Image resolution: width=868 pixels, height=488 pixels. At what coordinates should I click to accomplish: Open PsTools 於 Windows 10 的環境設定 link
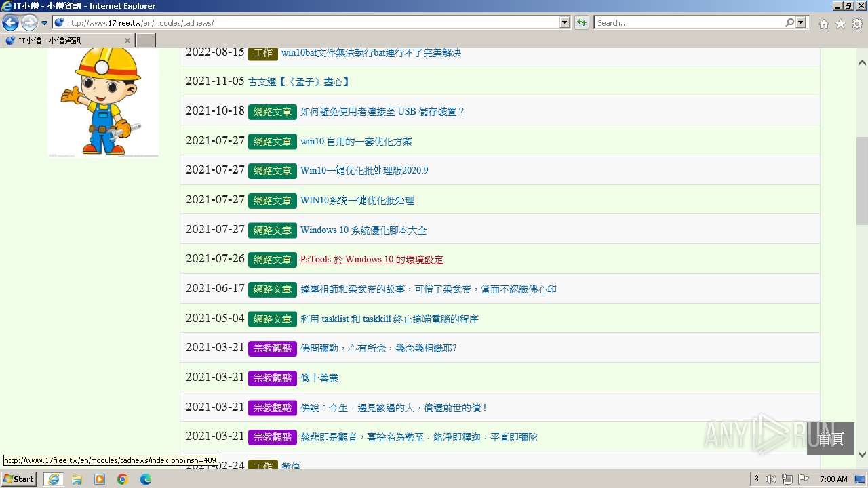tap(372, 260)
